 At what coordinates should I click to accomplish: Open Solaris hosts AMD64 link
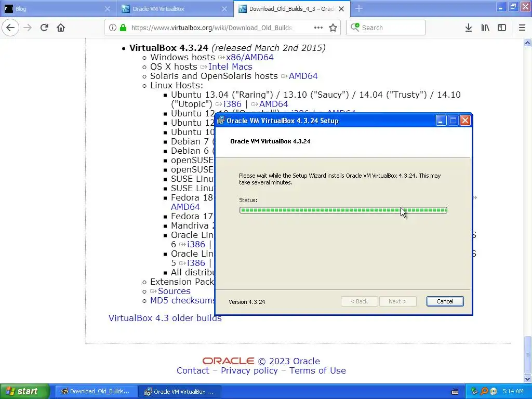pyautogui.click(x=303, y=76)
